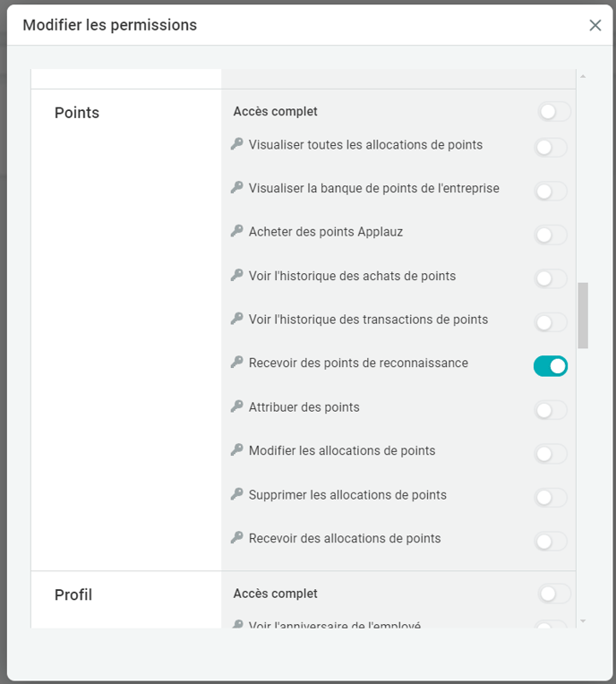The height and width of the screenshot is (684, 616).
Task: Turn on Attribuer des points switch
Action: coord(551,410)
